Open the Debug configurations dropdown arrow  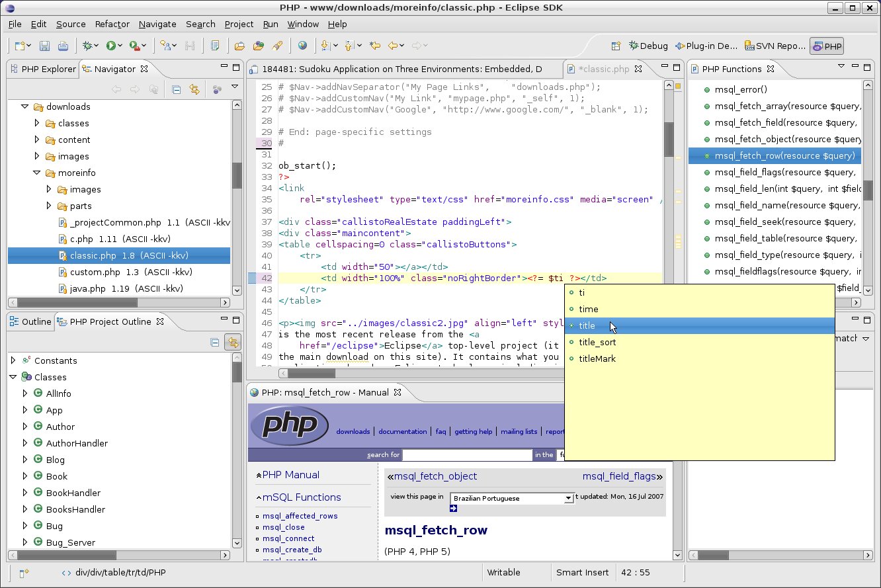97,46
